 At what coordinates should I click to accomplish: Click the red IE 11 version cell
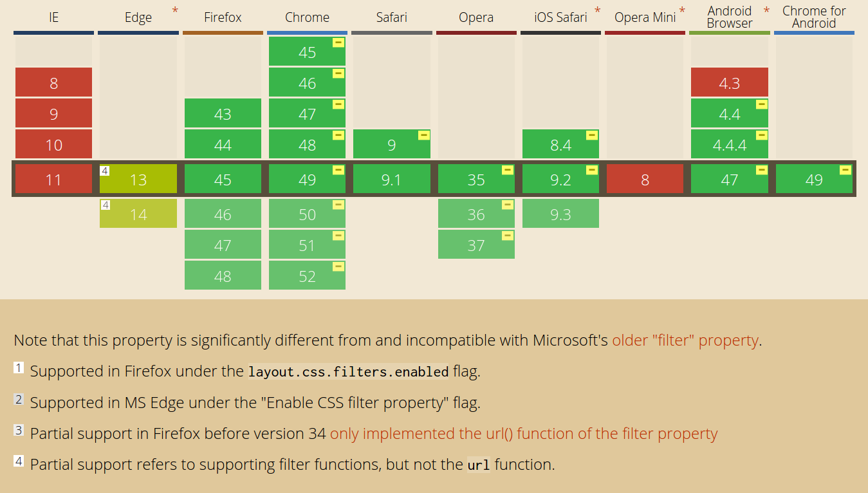tap(53, 180)
